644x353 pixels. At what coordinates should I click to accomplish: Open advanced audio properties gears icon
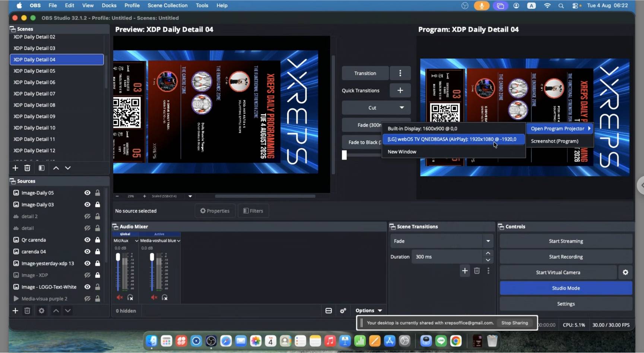click(x=343, y=311)
